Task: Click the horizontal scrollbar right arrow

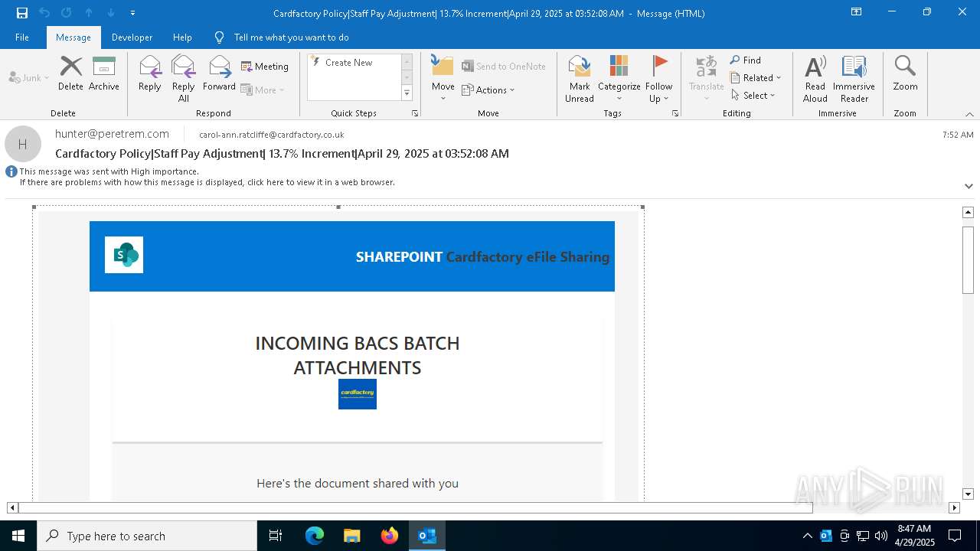Action: click(x=954, y=507)
